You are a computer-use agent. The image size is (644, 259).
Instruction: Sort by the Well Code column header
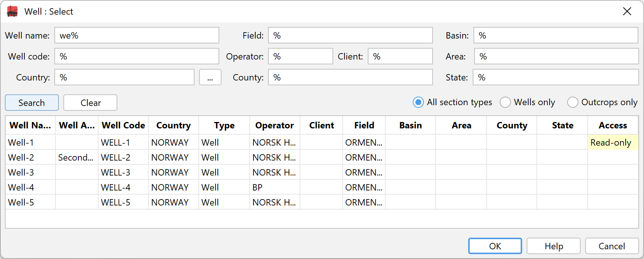click(x=123, y=125)
